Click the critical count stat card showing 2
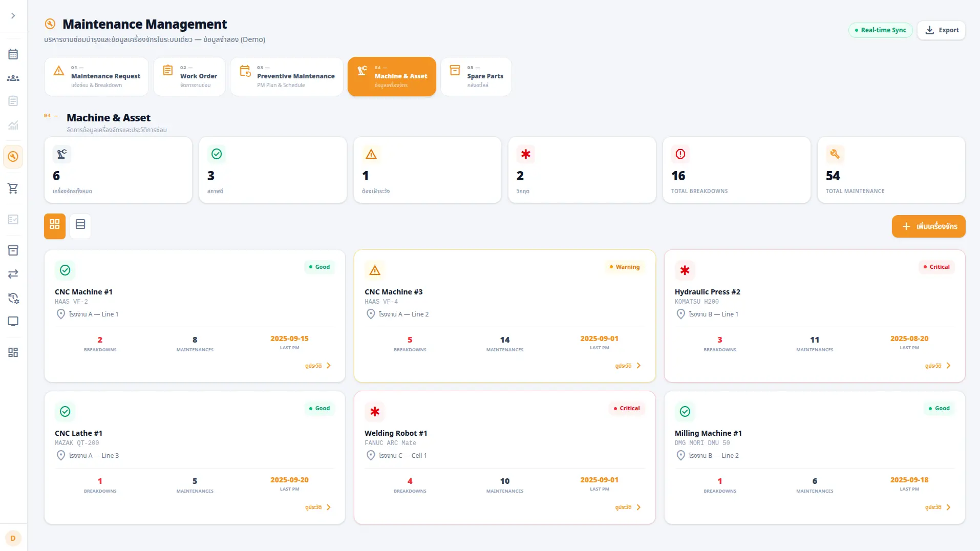 click(582, 170)
